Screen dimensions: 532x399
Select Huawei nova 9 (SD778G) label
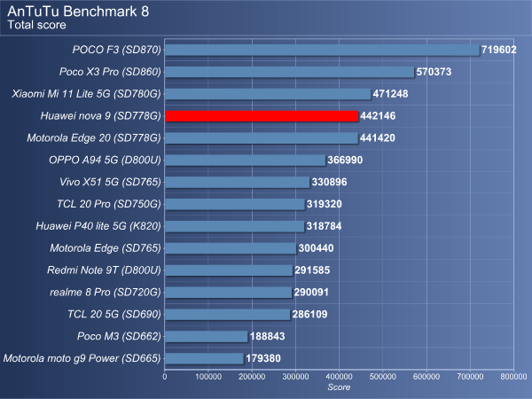(100, 116)
